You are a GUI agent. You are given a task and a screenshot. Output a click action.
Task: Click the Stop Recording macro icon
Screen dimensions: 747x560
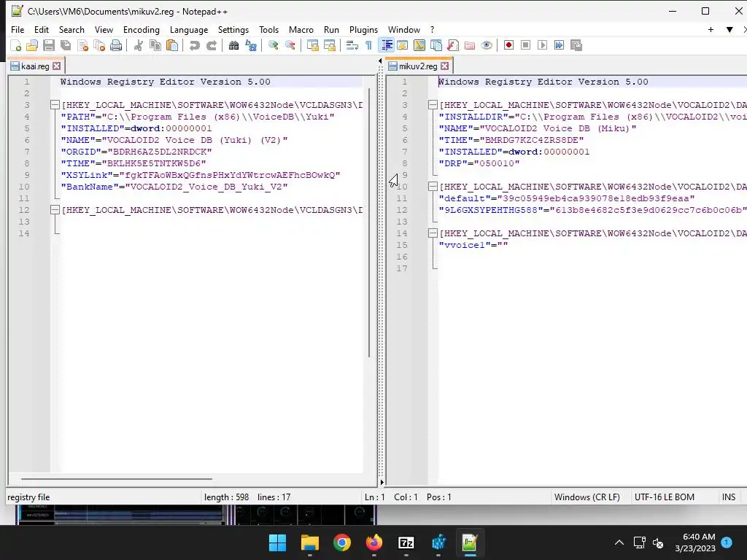tap(525, 45)
